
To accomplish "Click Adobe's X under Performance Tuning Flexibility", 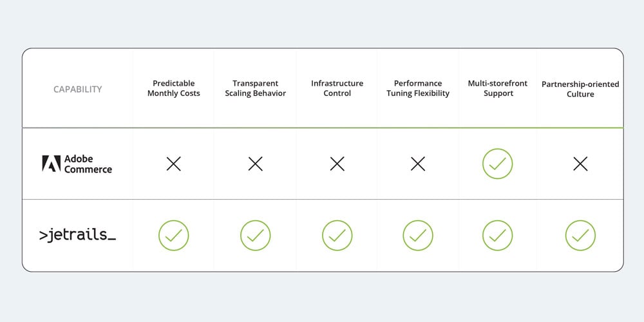I will point(418,164).
